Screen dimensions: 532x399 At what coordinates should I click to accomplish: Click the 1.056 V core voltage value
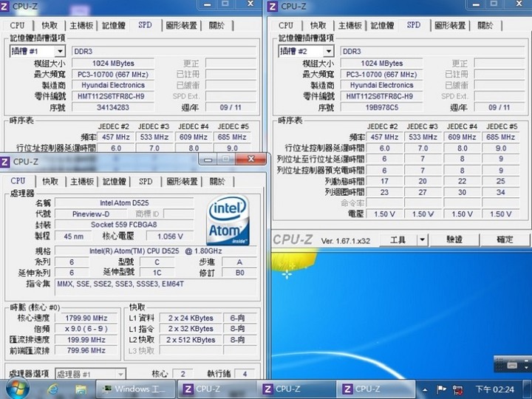point(170,236)
